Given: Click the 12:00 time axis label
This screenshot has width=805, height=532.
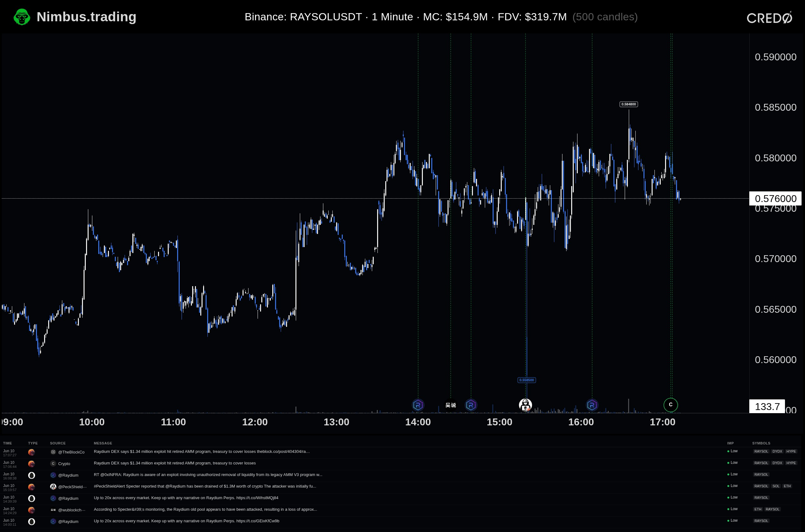Looking at the screenshot, I should (255, 422).
